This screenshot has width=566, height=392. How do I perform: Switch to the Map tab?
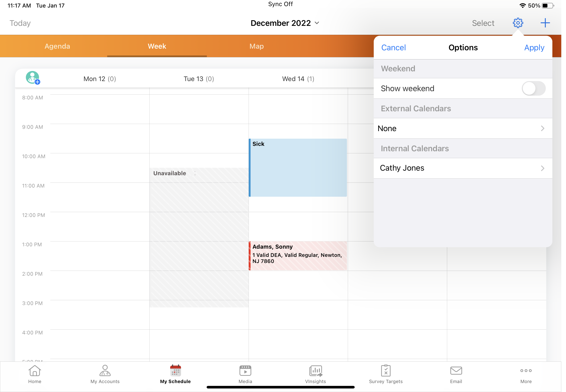pyautogui.click(x=256, y=46)
